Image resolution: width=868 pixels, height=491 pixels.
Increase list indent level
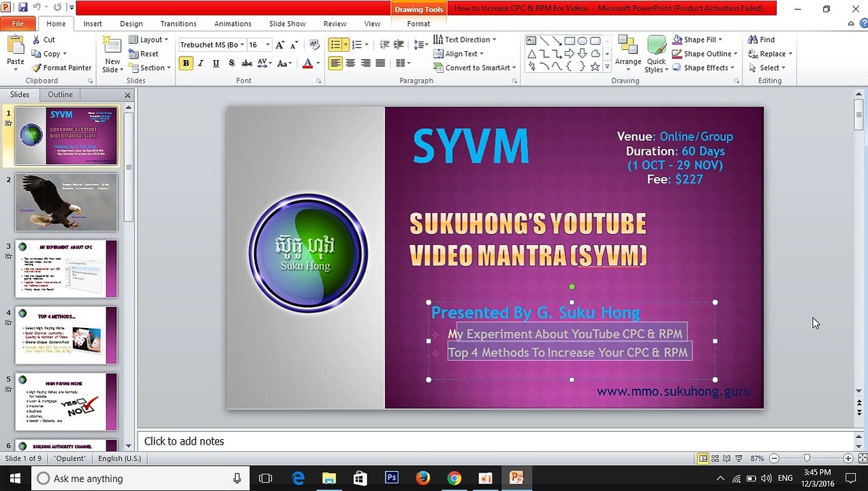(x=400, y=44)
